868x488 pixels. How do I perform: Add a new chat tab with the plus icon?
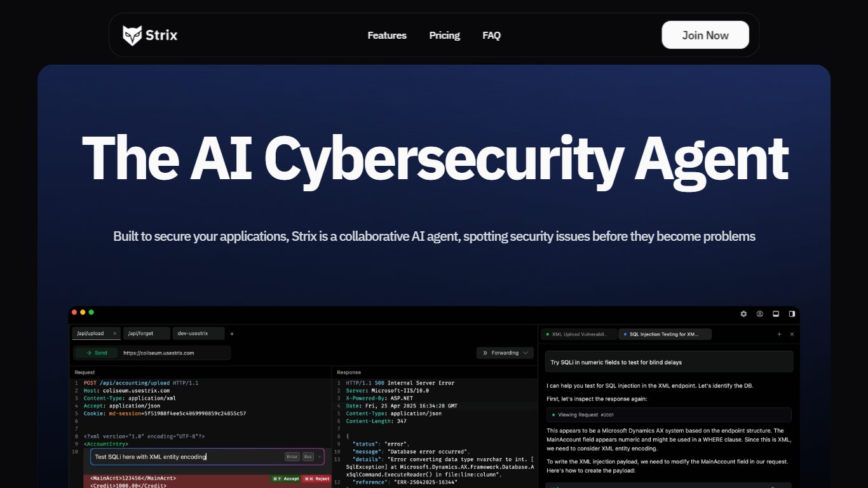pyautogui.click(x=779, y=334)
